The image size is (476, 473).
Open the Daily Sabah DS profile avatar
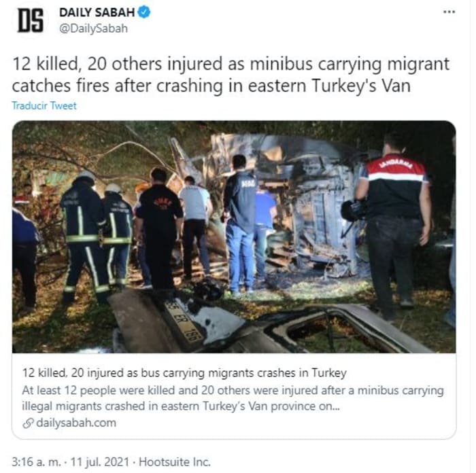[x=30, y=20]
